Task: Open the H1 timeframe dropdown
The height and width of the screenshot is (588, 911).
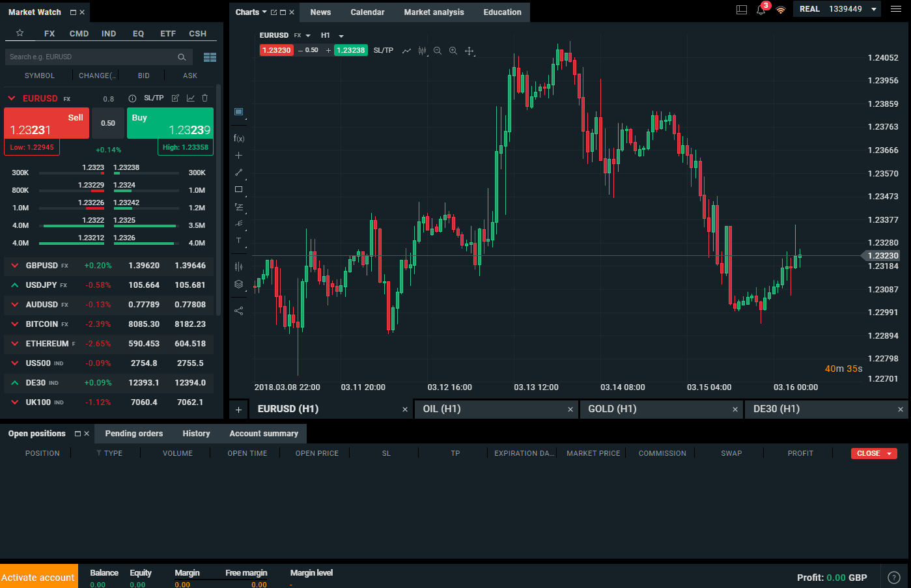Action: (330, 35)
